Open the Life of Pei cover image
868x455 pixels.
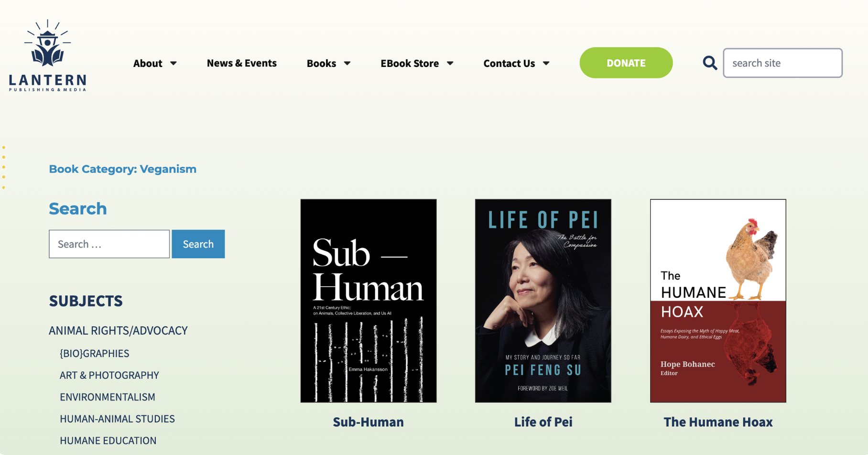coord(543,301)
